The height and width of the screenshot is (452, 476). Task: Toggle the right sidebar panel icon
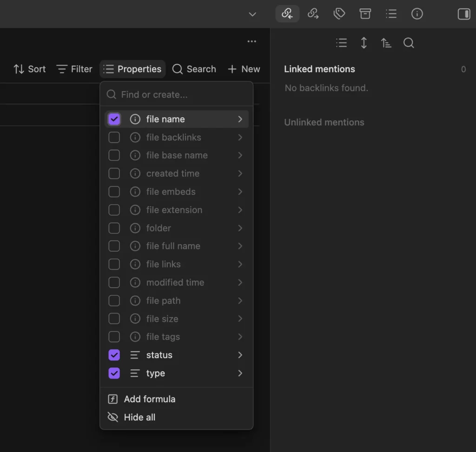point(464,13)
